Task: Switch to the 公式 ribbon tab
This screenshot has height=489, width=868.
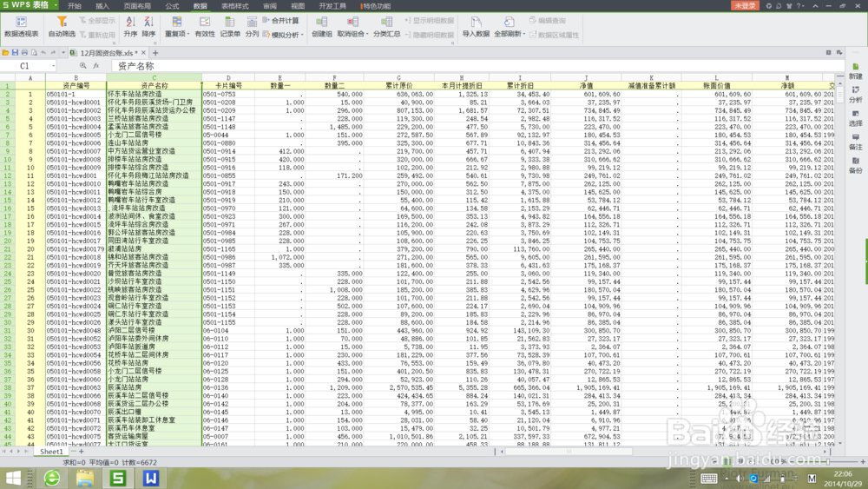Action: pyautogui.click(x=172, y=6)
